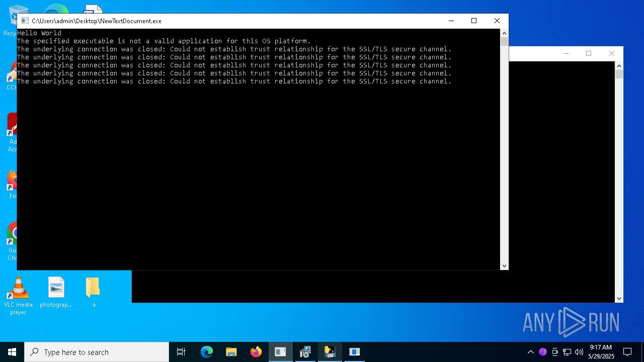Viewport: 644px width, 362px height.
Task: Select the Recycle Bin desktop icon
Action: 10,20
